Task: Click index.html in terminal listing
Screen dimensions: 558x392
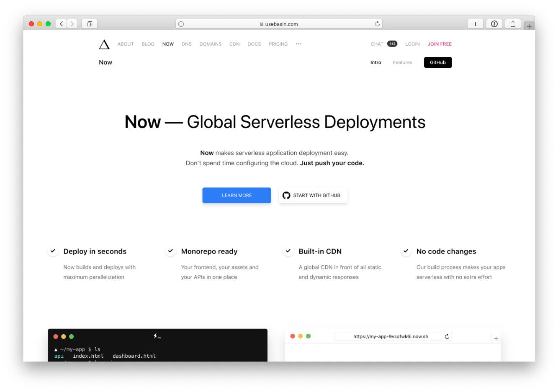Action: tap(88, 356)
